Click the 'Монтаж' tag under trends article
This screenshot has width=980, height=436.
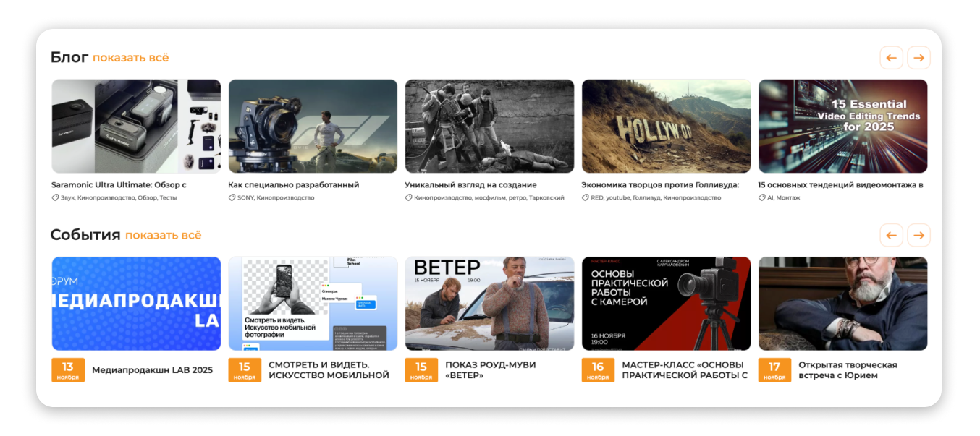788,197
